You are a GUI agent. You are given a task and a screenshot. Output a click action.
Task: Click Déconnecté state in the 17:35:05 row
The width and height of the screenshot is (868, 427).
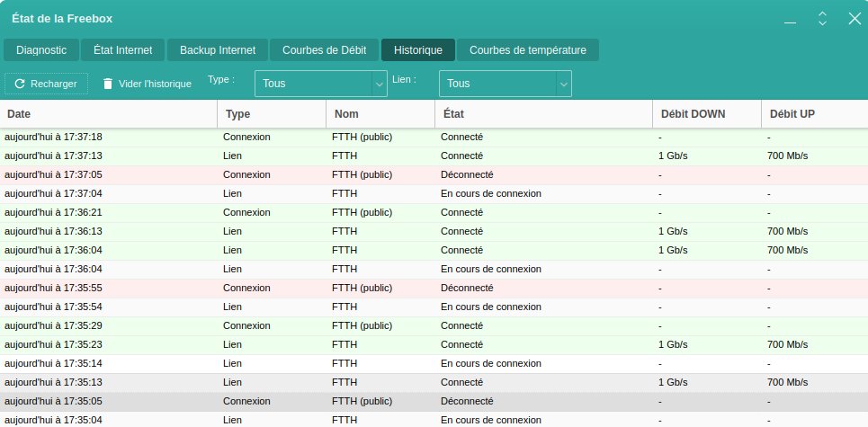(x=467, y=401)
